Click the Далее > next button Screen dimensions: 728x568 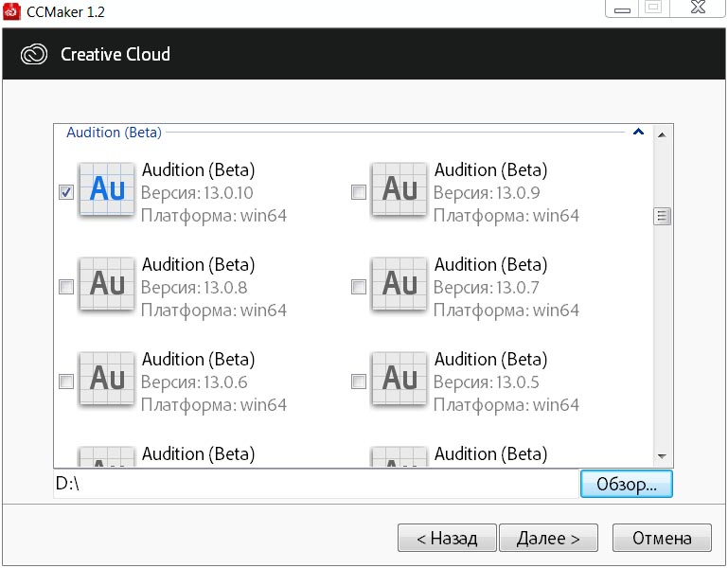pyautogui.click(x=548, y=538)
